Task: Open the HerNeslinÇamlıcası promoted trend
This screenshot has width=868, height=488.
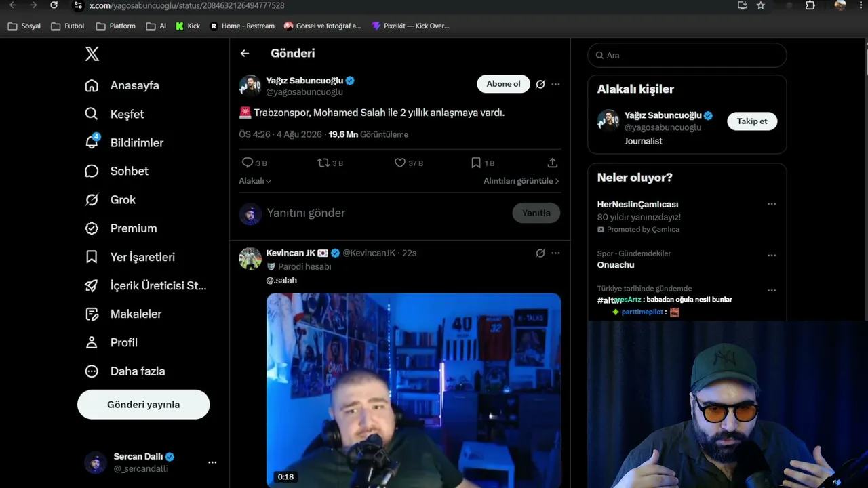Action: (x=637, y=204)
